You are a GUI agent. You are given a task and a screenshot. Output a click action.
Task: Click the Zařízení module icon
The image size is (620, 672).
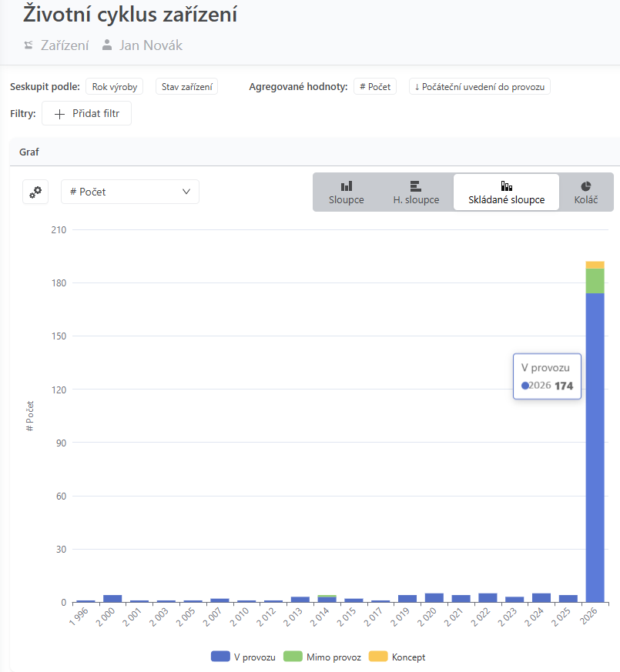[28, 45]
